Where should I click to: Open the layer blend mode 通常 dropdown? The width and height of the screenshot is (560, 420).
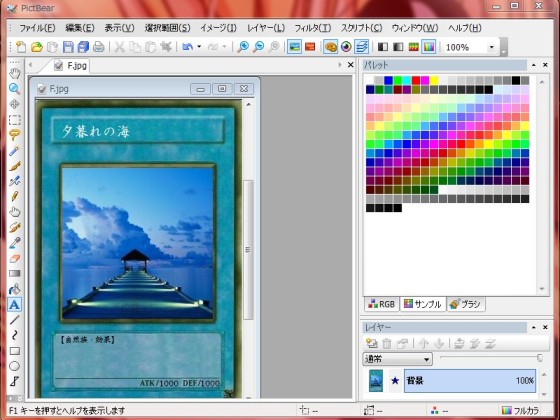pyautogui.click(x=397, y=359)
